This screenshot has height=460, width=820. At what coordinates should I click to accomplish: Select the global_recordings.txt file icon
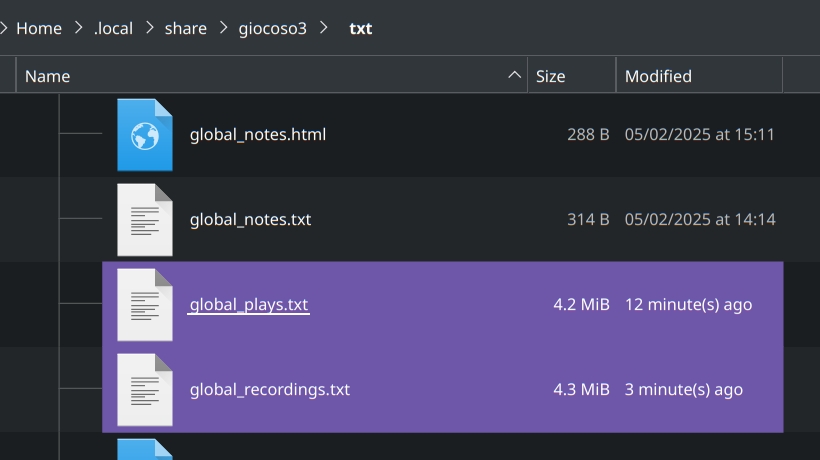(144, 390)
